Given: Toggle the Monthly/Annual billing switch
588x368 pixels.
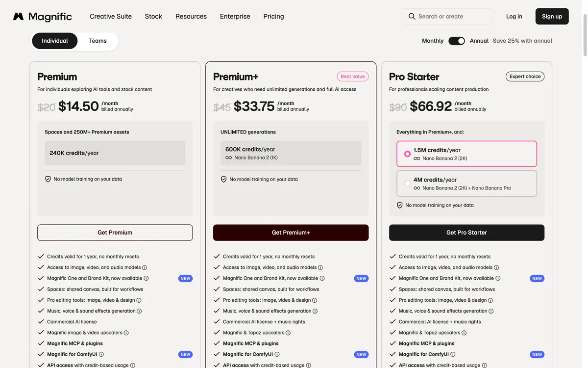Looking at the screenshot, I should click(457, 41).
